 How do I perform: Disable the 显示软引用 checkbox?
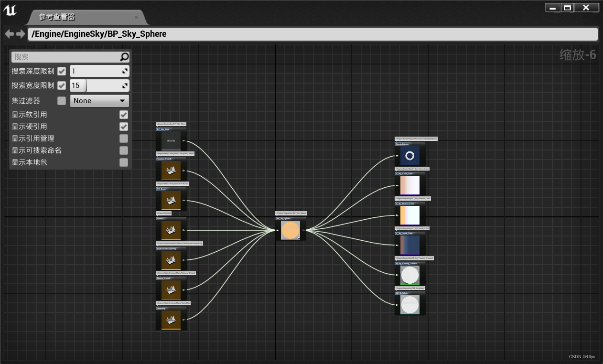(123, 115)
